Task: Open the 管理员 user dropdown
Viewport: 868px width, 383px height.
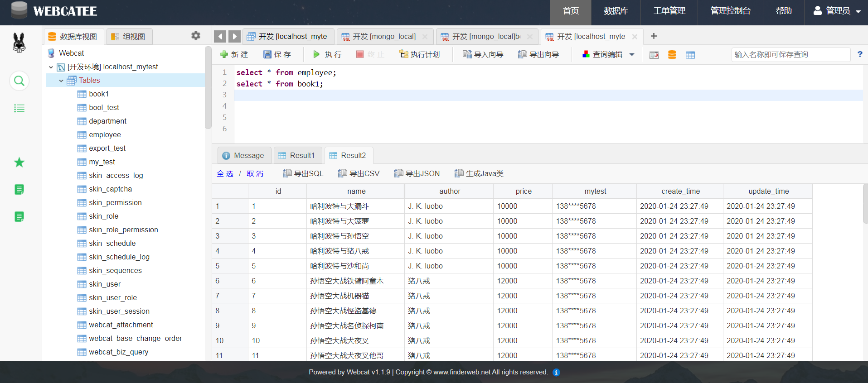Action: coord(837,11)
